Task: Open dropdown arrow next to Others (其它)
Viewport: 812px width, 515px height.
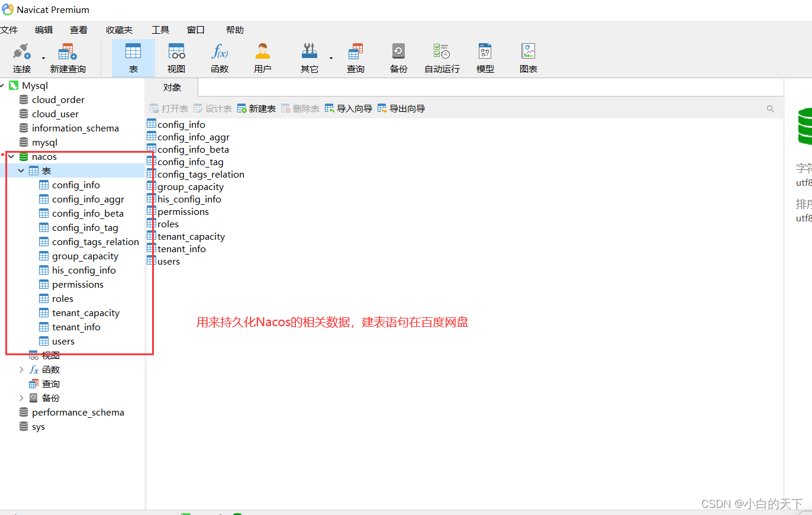Action: pos(331,58)
